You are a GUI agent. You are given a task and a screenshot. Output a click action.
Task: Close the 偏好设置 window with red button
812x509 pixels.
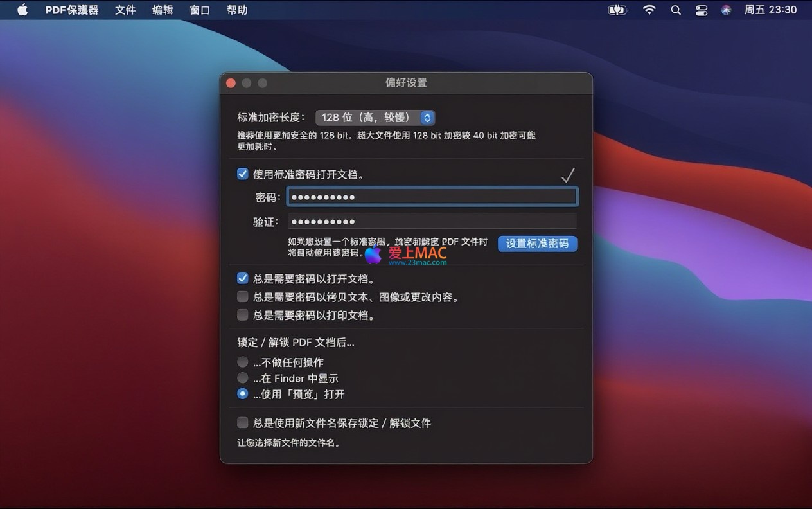point(231,83)
